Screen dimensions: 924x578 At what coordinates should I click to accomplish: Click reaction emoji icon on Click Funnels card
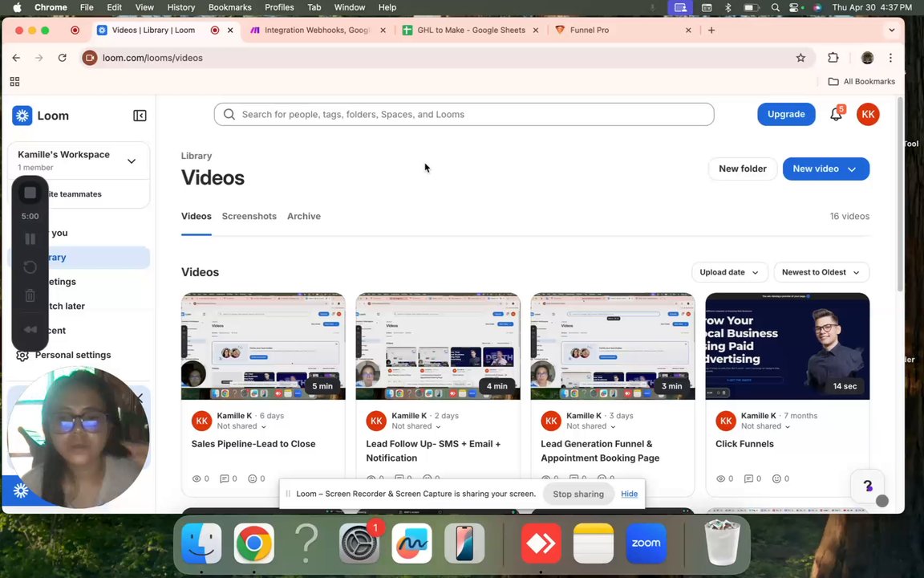pos(776,479)
